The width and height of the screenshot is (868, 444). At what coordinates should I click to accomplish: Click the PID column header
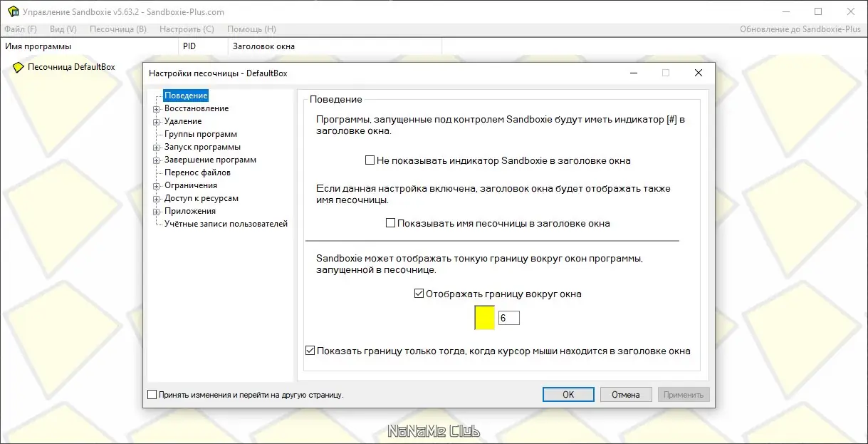[x=203, y=46]
